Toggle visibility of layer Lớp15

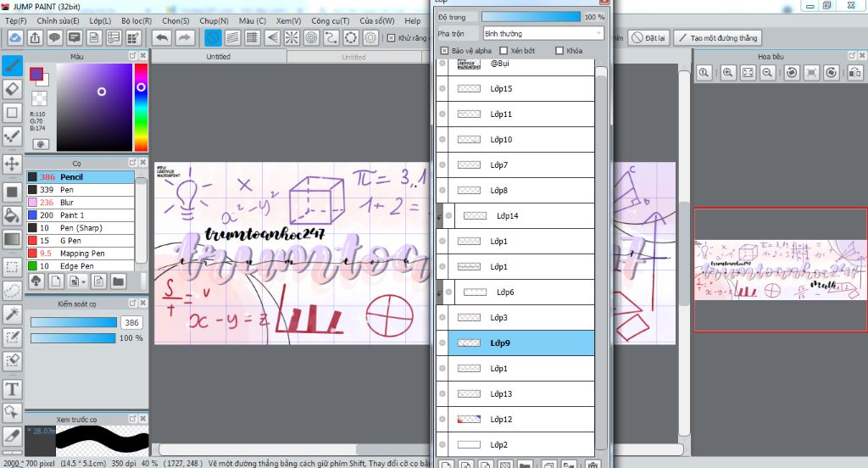pos(442,89)
